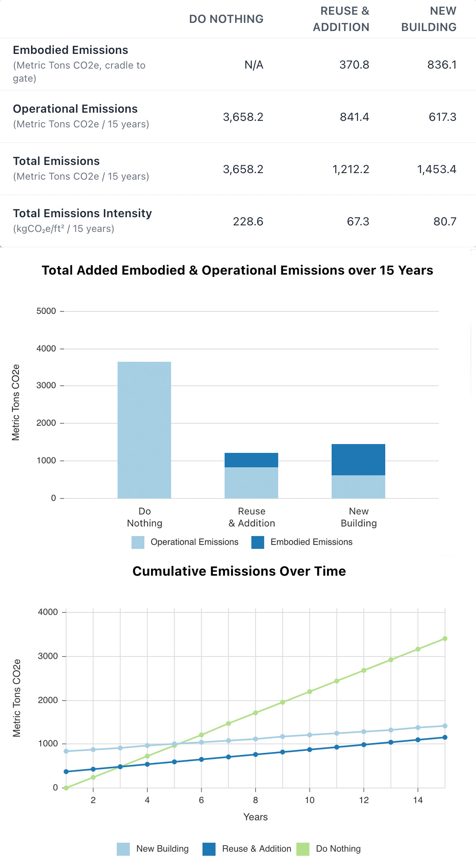Click the 1,212.2 total emissions value
The image size is (476, 868).
pyautogui.click(x=351, y=169)
